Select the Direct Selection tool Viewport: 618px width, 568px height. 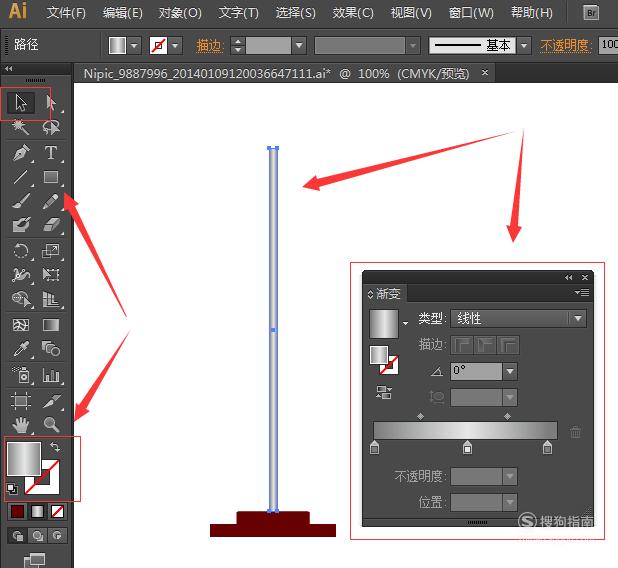(x=51, y=103)
